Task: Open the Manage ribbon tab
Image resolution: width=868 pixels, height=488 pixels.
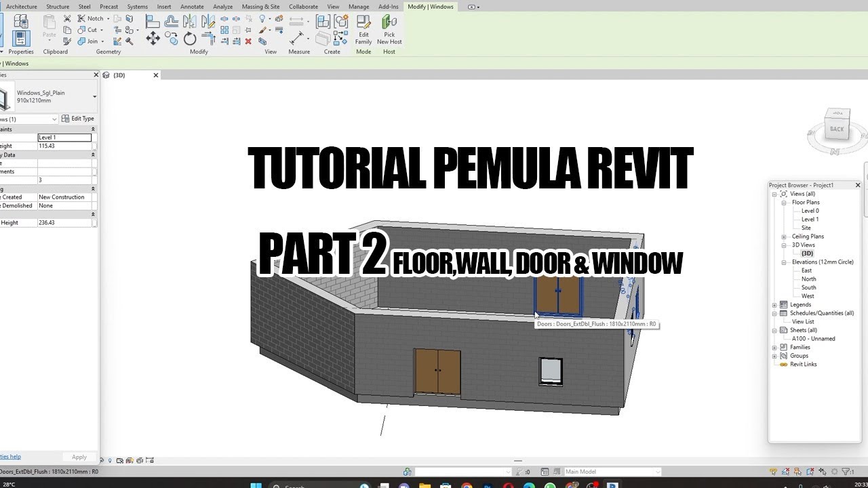Action: point(359,7)
